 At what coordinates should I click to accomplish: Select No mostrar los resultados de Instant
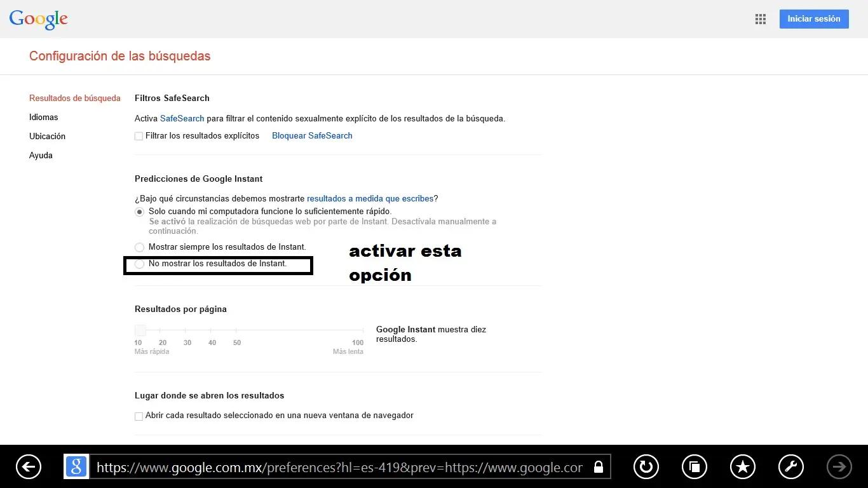pos(139,264)
